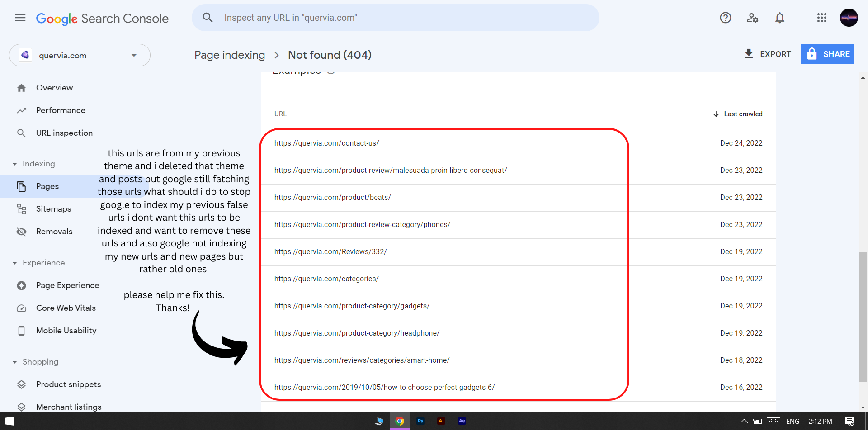Open Windows Start menu
The image size is (868, 431).
pos(10,421)
